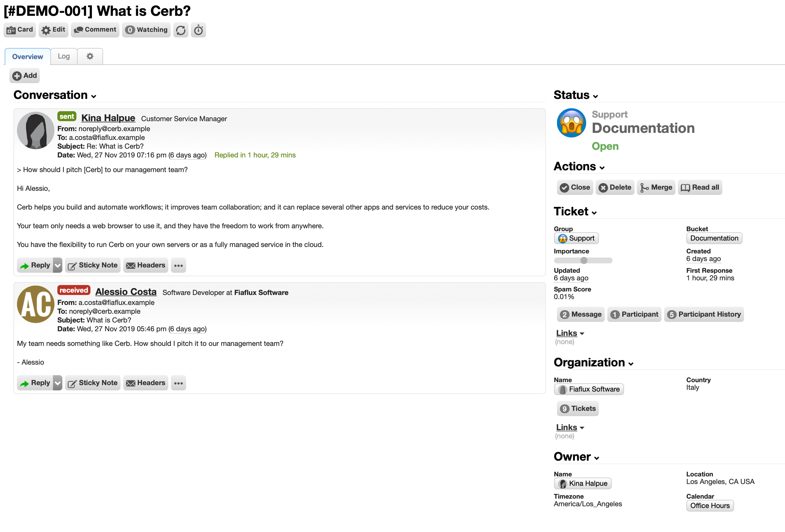This screenshot has height=532, width=785.
Task: Open Alessio Costa's contact link
Action: (126, 291)
